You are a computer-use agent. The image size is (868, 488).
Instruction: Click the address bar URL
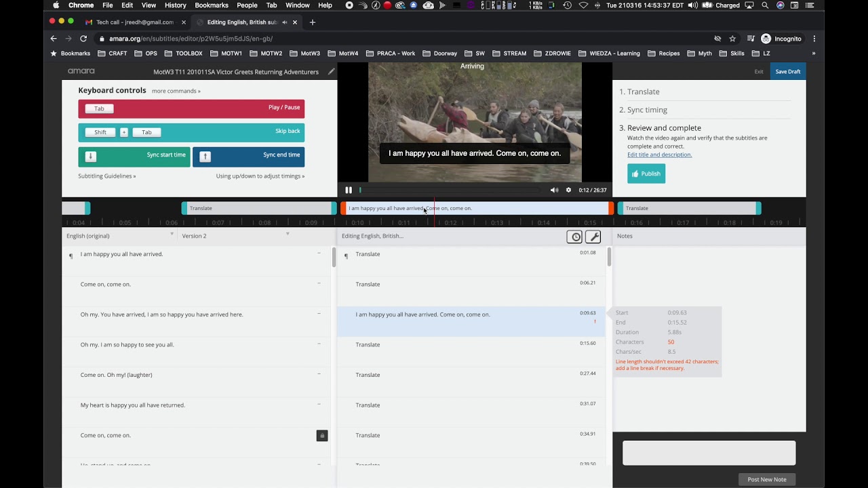click(x=191, y=39)
